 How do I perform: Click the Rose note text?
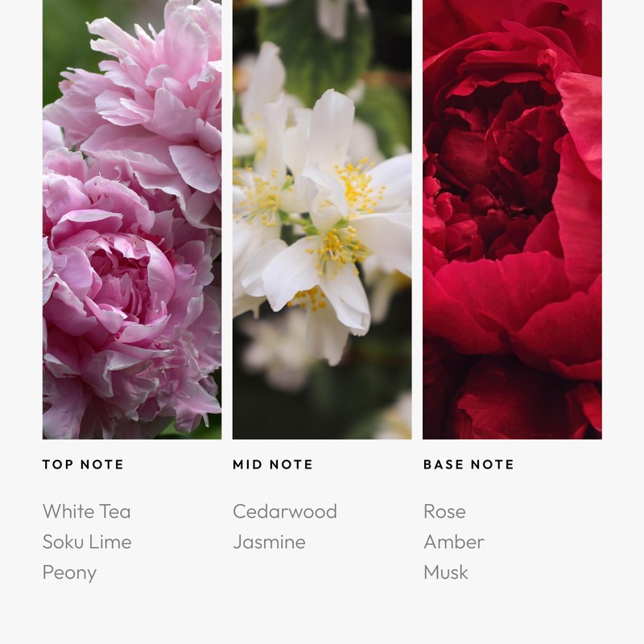click(x=445, y=511)
